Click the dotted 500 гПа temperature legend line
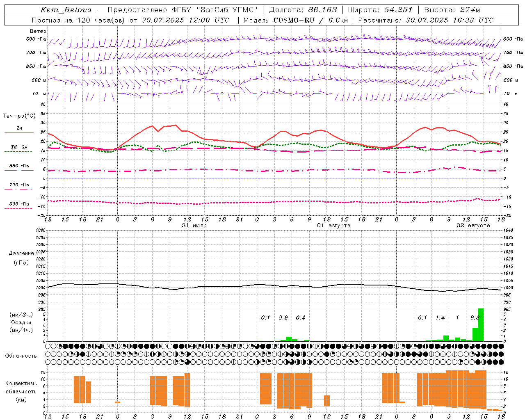Image resolution: width=525 pixels, height=420 pixels. tap(19, 208)
